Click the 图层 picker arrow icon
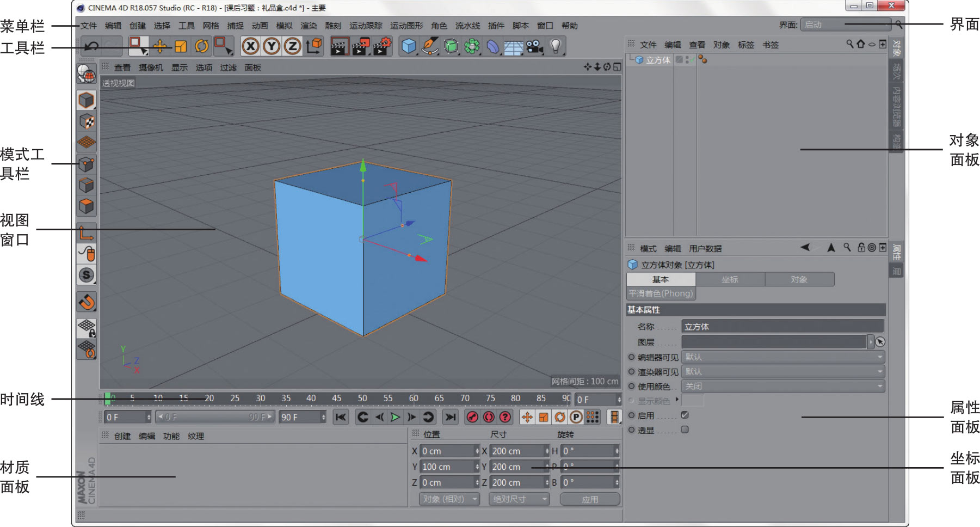Viewport: 980px width, 527px height. [880, 342]
